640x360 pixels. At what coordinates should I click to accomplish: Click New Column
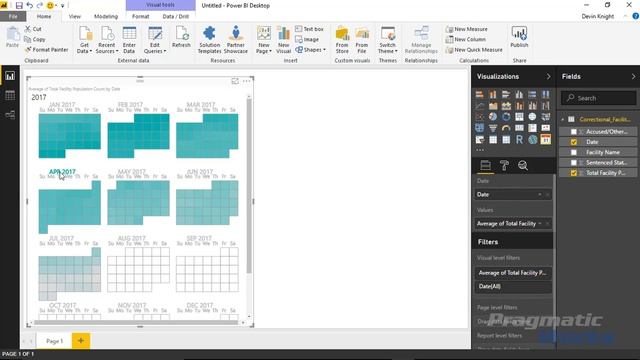click(465, 39)
